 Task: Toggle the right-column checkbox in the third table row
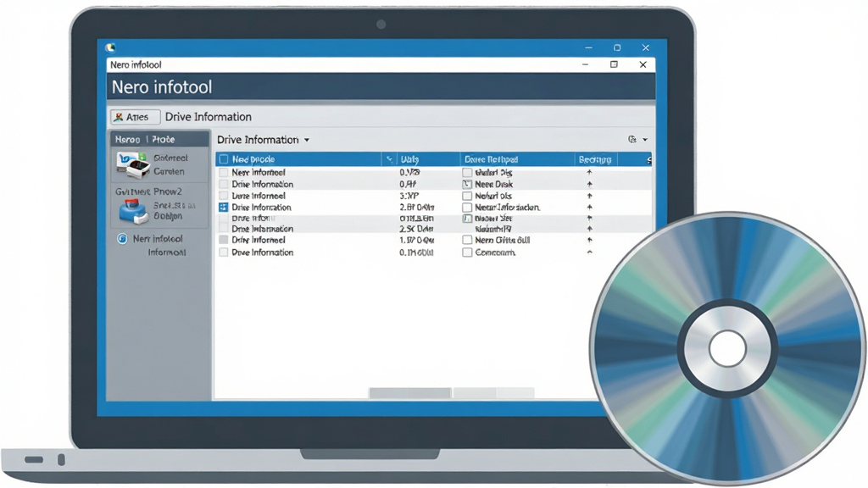(x=467, y=196)
